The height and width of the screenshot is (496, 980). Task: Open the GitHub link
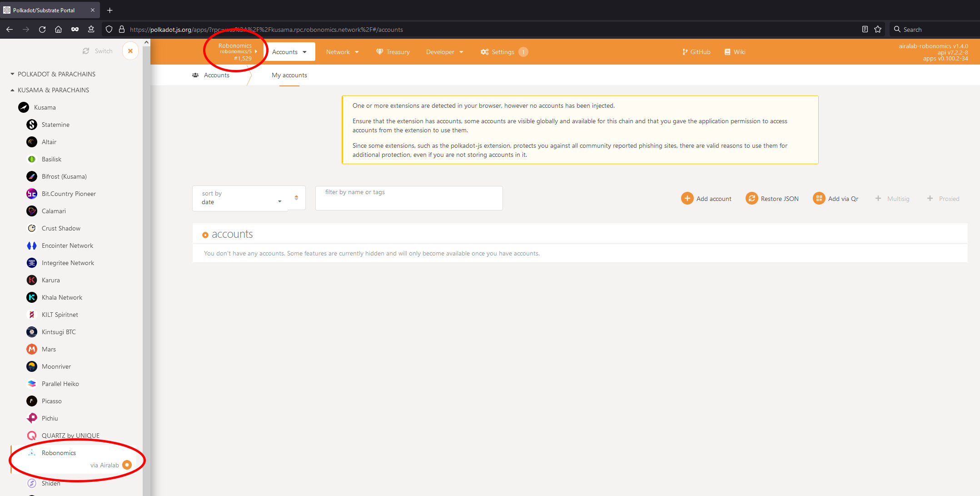696,52
